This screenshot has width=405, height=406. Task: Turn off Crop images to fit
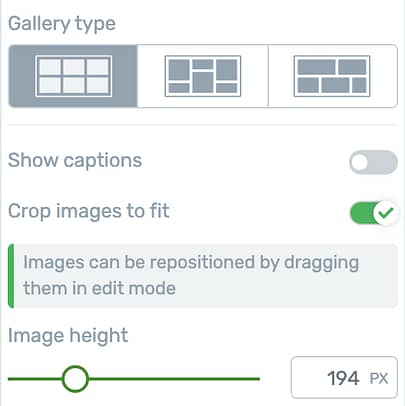click(373, 213)
